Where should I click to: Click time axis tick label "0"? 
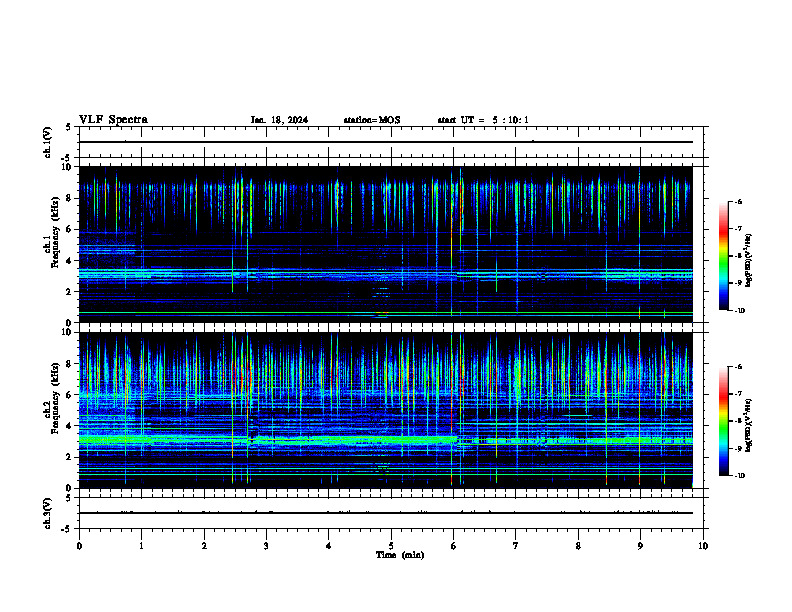click(x=79, y=546)
